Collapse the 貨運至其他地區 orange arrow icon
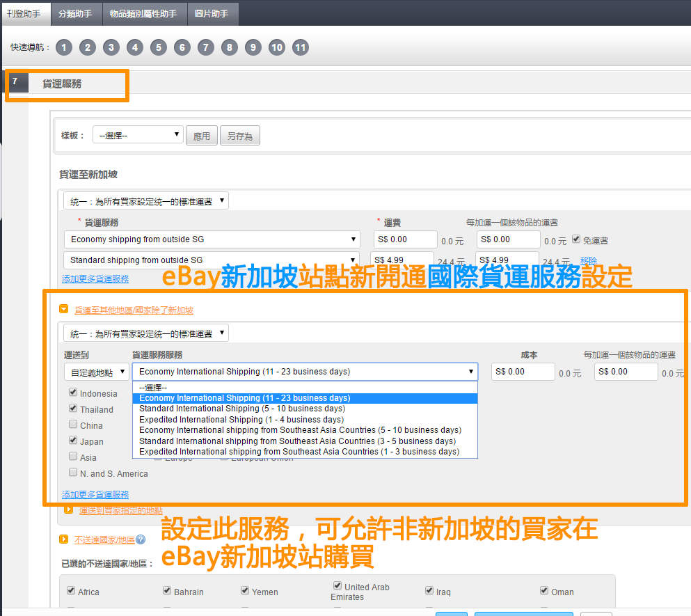 coord(64,309)
